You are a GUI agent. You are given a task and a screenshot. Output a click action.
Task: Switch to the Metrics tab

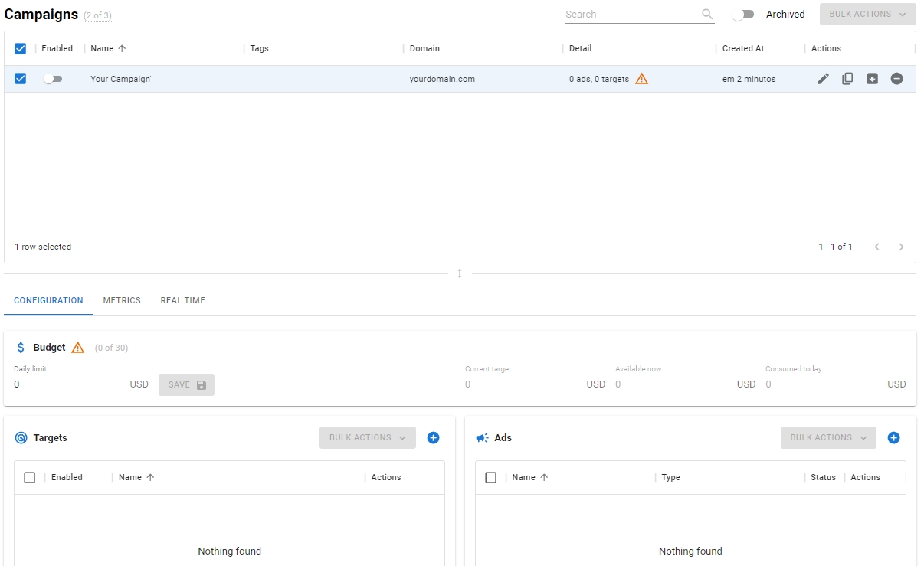tap(122, 300)
